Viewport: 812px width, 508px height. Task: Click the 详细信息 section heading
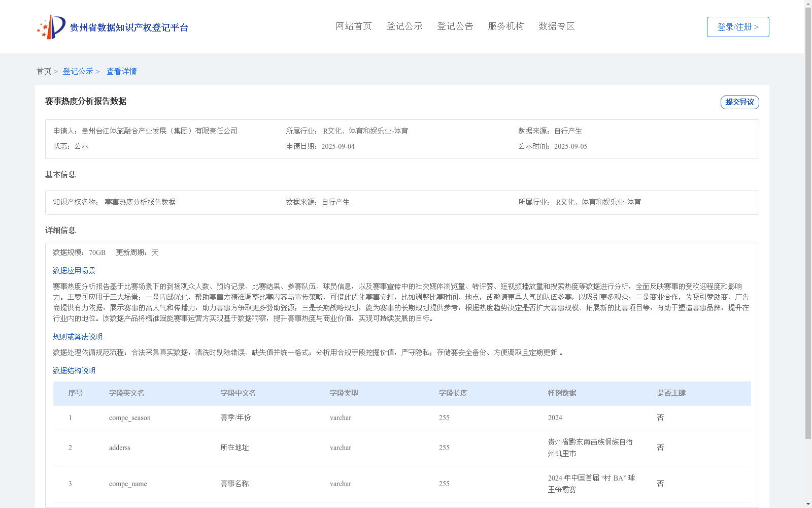click(x=60, y=231)
